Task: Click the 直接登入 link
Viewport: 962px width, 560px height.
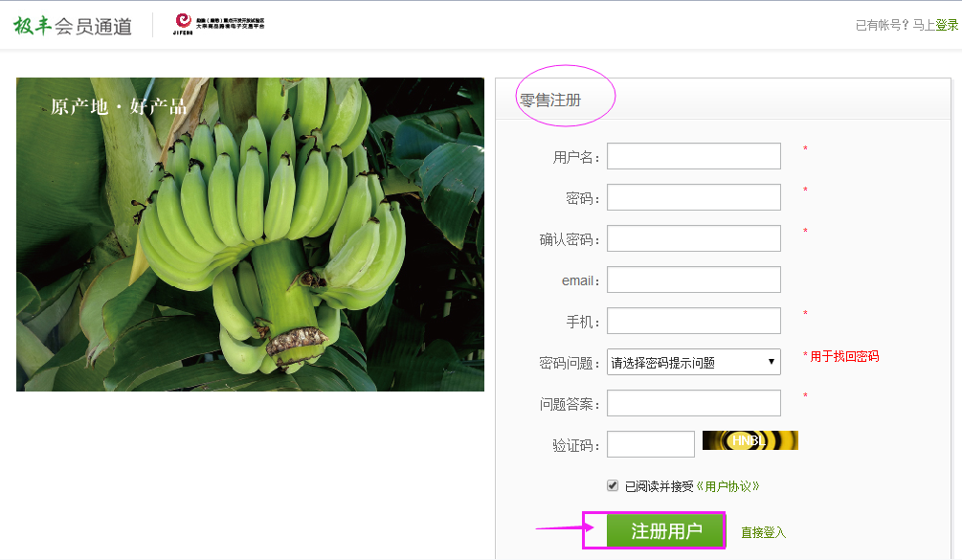Action: point(763,532)
